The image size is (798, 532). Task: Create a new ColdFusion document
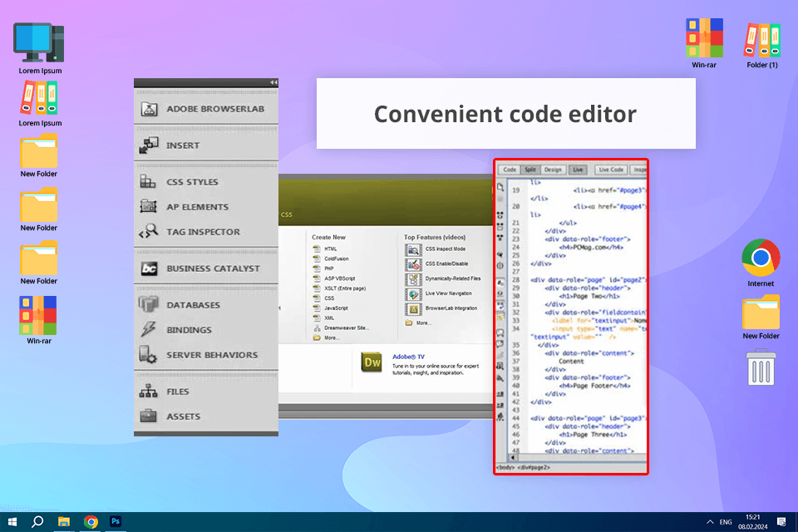coord(331,259)
